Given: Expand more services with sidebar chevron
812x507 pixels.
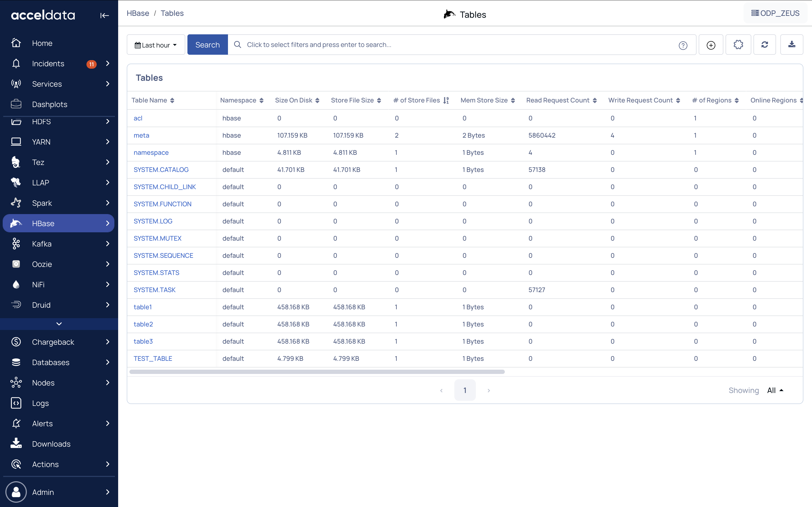Looking at the screenshot, I should click(x=59, y=324).
